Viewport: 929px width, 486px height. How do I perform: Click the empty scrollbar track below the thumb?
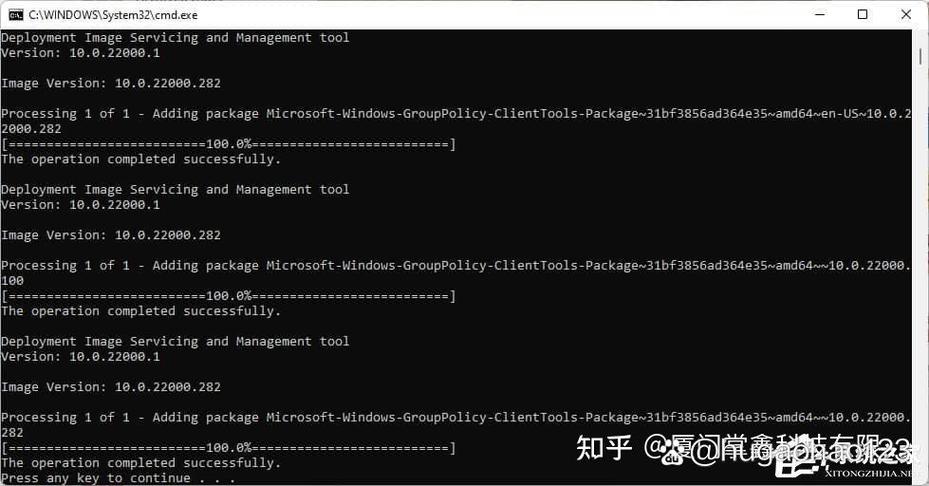[920, 267]
